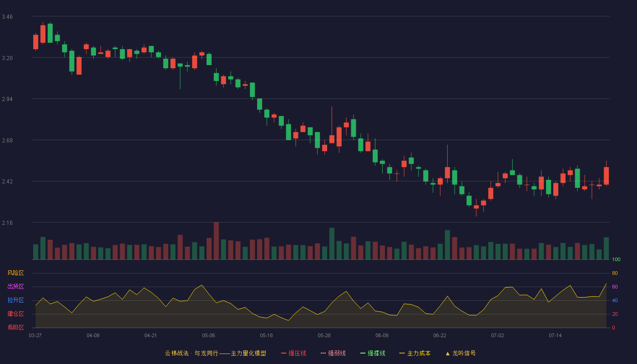The height and width of the screenshot is (364, 637).
Task: Click the 龙吟信号 triangle legend icon
Action: [x=448, y=353]
